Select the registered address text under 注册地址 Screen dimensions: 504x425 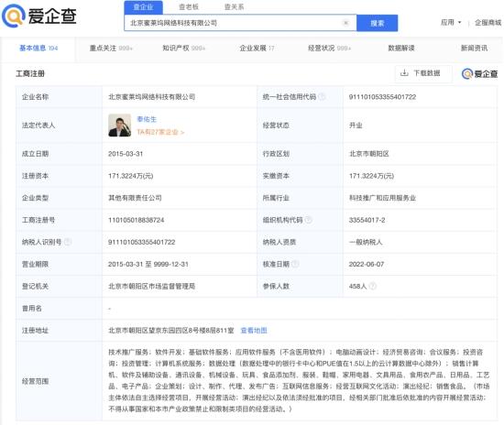pos(171,331)
